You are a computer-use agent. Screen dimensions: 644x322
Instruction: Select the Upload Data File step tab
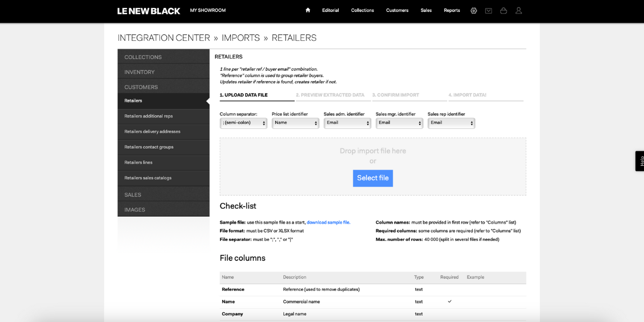point(257,96)
